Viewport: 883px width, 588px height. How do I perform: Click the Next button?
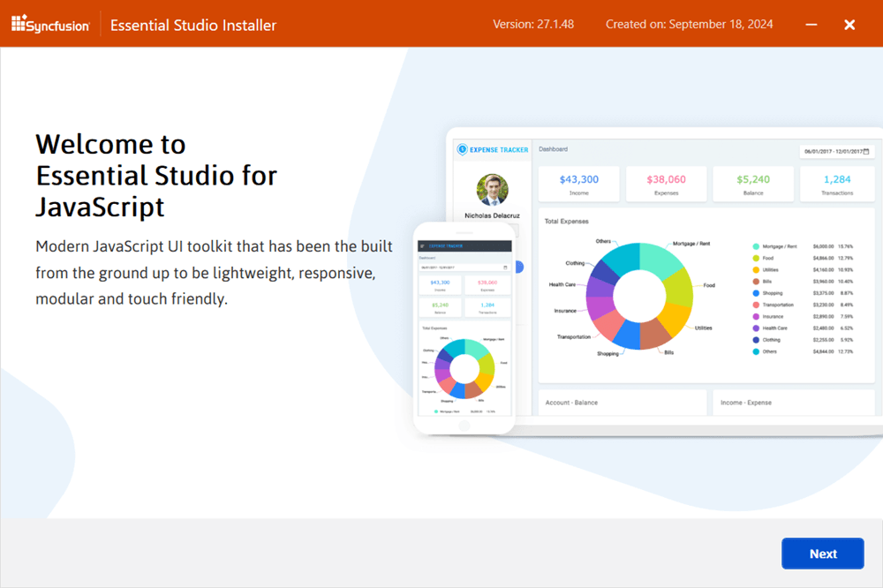click(822, 553)
